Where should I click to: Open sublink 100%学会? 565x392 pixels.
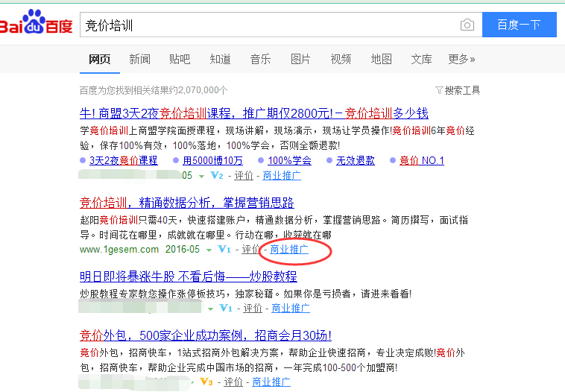[x=290, y=160]
